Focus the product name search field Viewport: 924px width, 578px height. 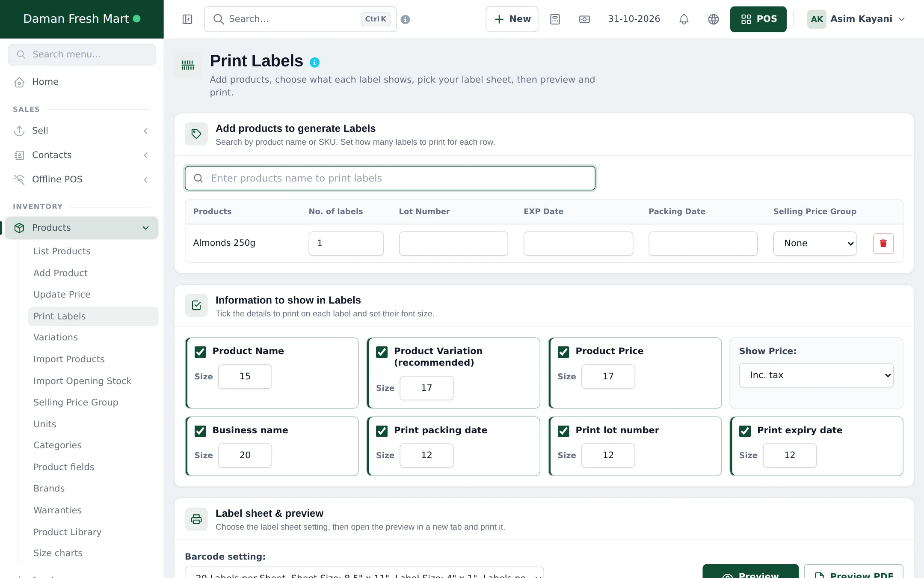tap(390, 178)
